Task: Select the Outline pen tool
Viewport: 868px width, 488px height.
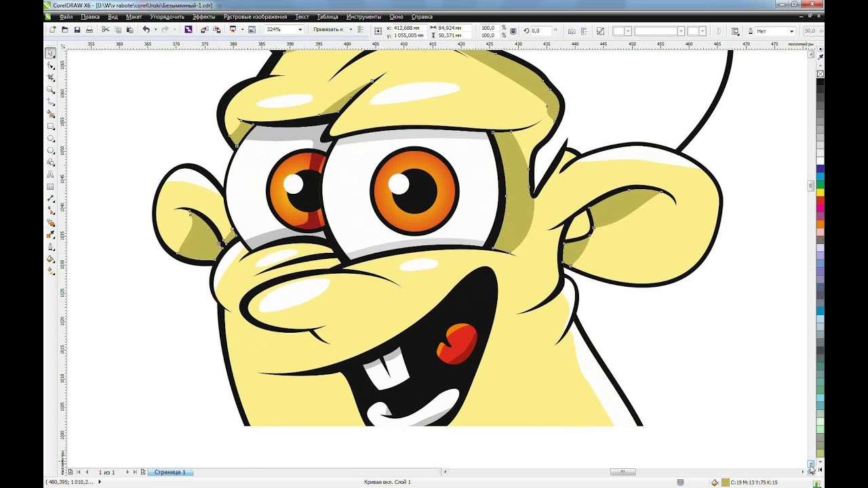Action: [51, 247]
